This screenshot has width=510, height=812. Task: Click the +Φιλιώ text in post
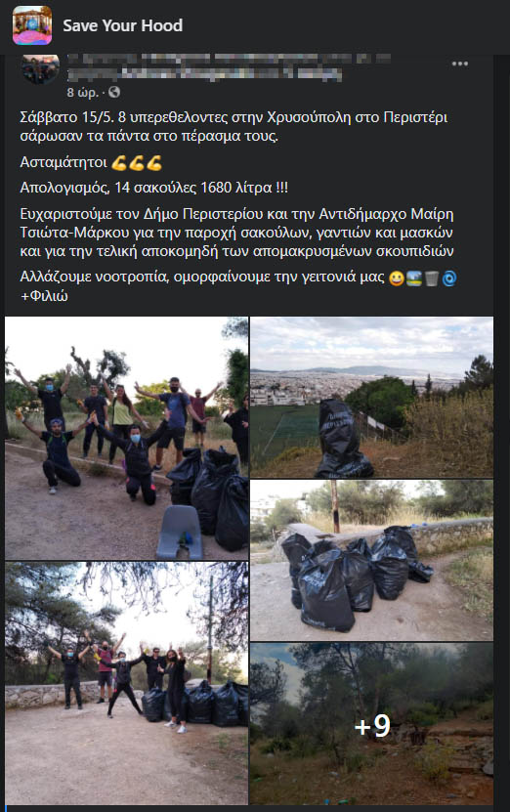pos(44,296)
